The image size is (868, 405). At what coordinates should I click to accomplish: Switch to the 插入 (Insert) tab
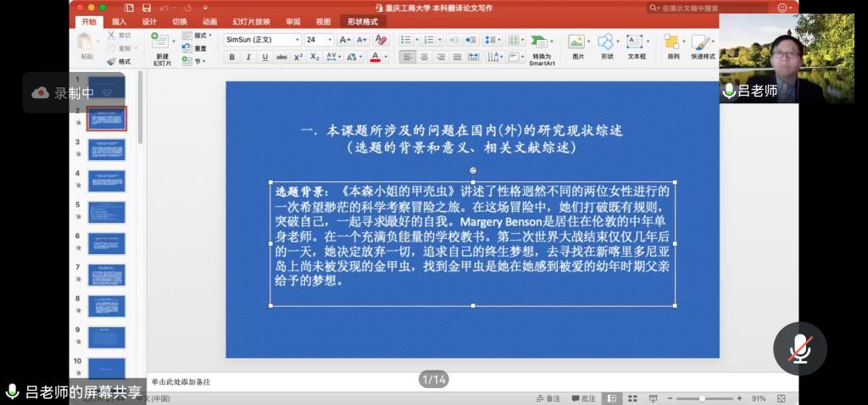point(120,21)
